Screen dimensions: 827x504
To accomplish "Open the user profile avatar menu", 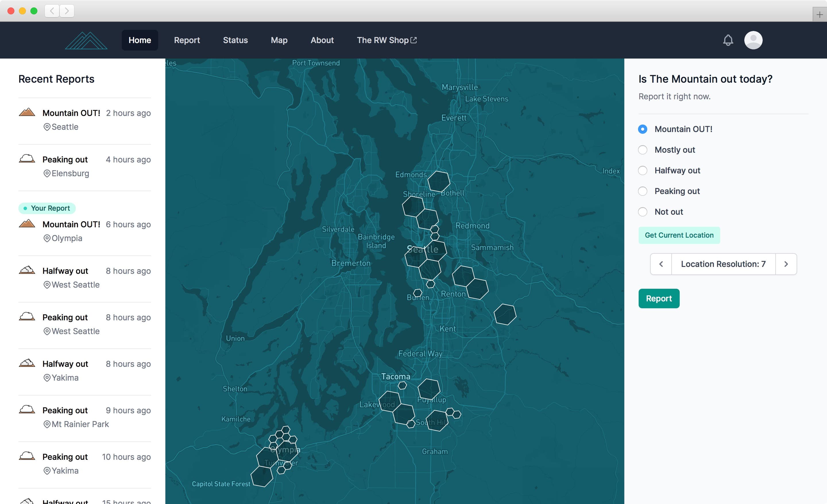I will (x=753, y=40).
